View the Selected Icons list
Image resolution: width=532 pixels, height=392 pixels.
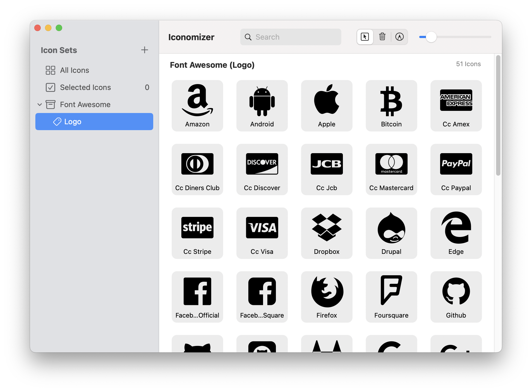[85, 87]
